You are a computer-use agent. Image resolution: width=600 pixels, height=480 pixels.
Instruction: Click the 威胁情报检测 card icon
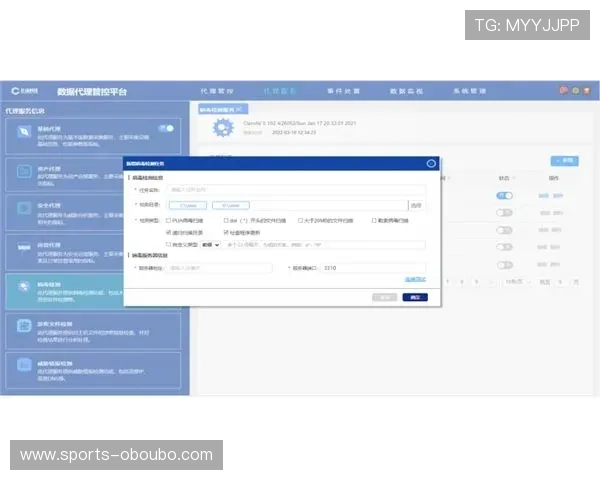tap(24, 364)
